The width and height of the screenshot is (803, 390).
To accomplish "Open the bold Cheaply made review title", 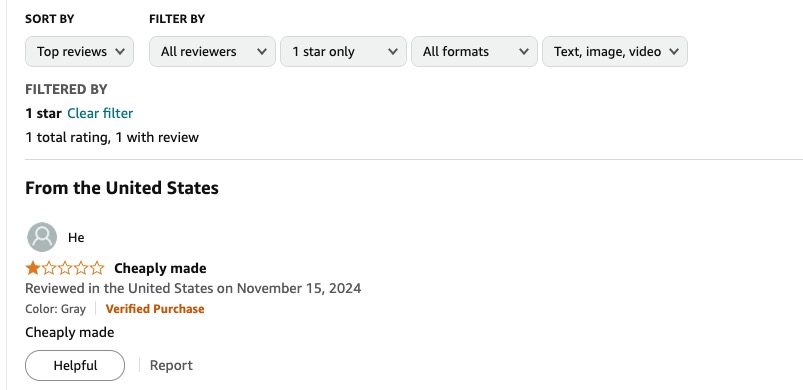I will click(x=160, y=268).
